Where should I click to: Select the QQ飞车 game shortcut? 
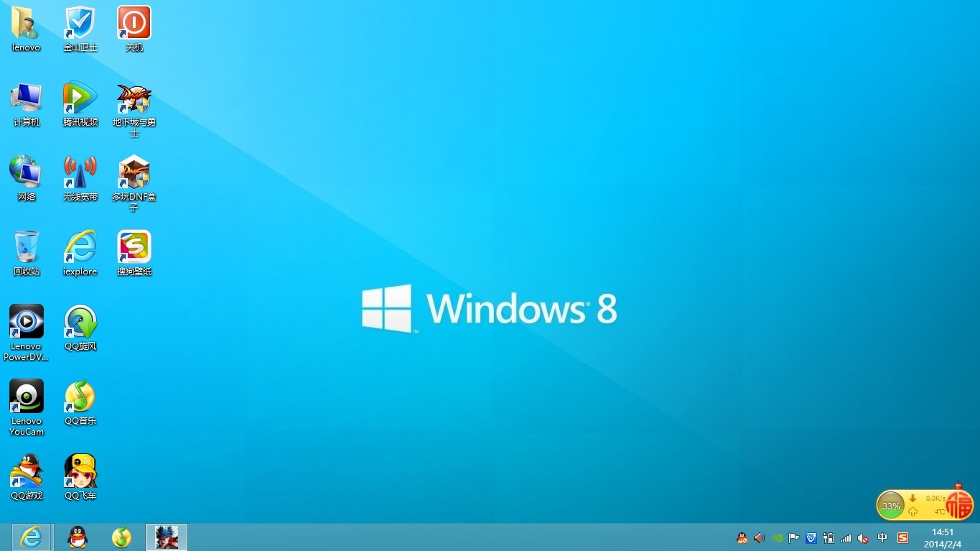80,477
